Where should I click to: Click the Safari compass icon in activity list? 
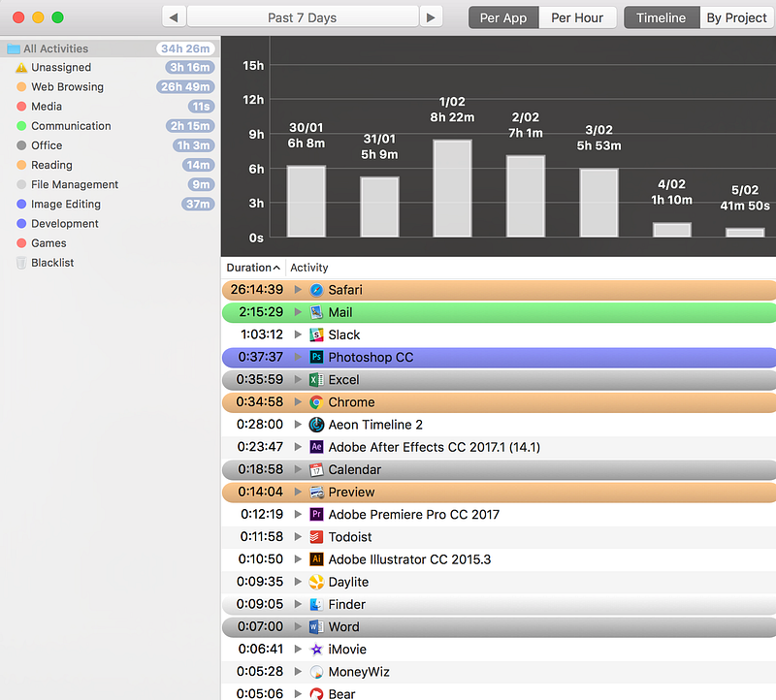tap(316, 290)
